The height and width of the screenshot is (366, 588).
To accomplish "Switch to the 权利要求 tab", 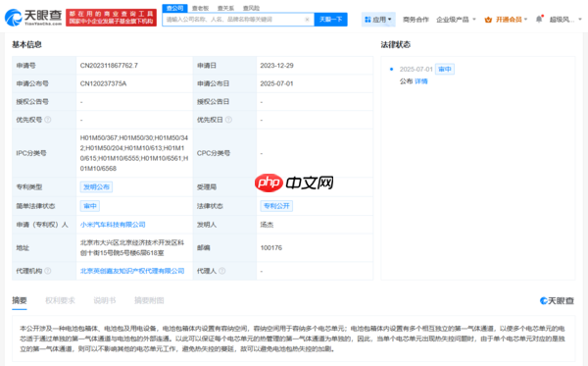I will pyautogui.click(x=61, y=300).
